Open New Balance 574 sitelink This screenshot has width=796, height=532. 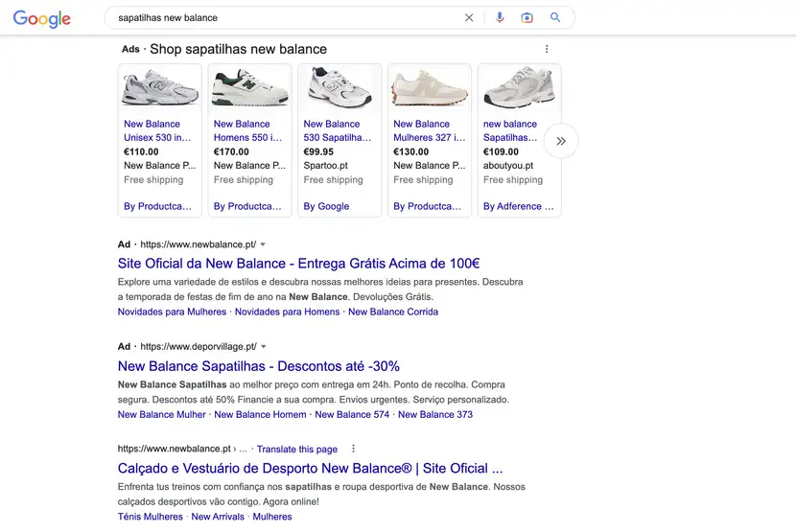352,414
